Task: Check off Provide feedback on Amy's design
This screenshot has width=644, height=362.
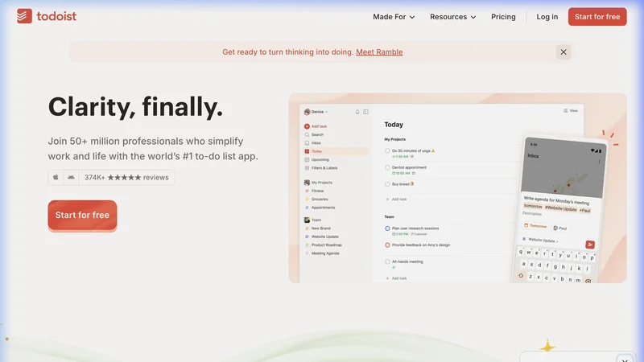Action: 387,245
